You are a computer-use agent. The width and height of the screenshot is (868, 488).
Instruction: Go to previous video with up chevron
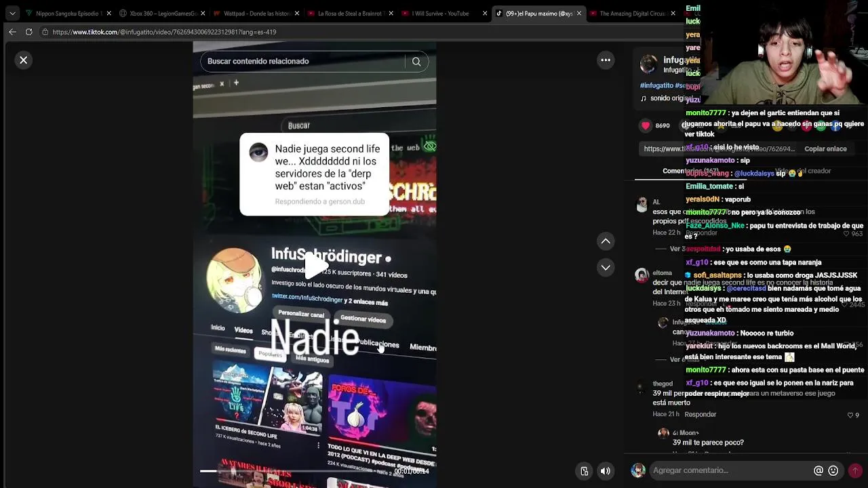coord(606,241)
